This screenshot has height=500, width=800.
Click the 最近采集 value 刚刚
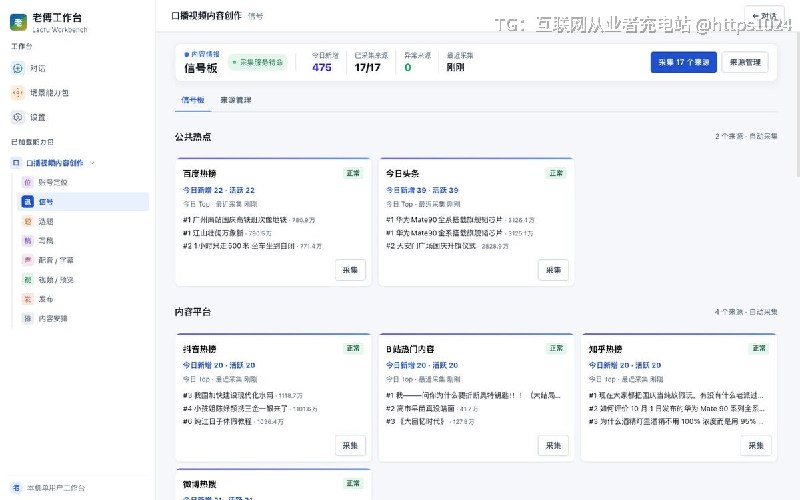click(x=455, y=67)
